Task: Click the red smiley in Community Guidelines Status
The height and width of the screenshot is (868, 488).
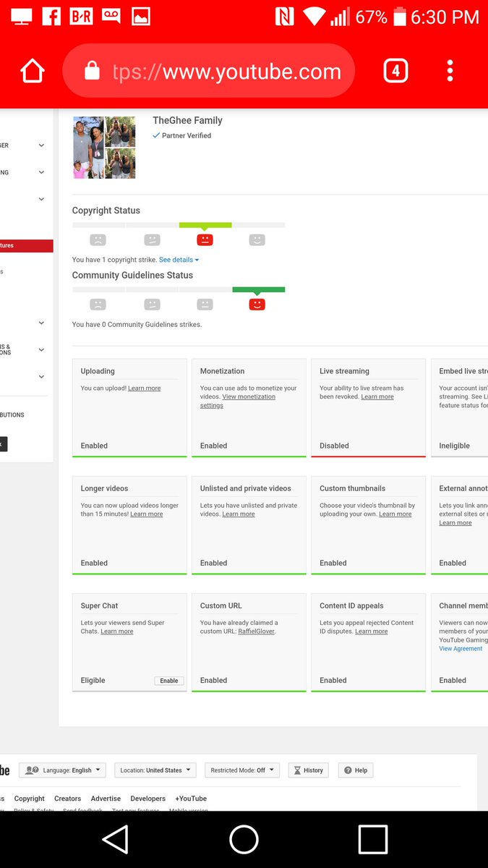Action: [257, 305]
